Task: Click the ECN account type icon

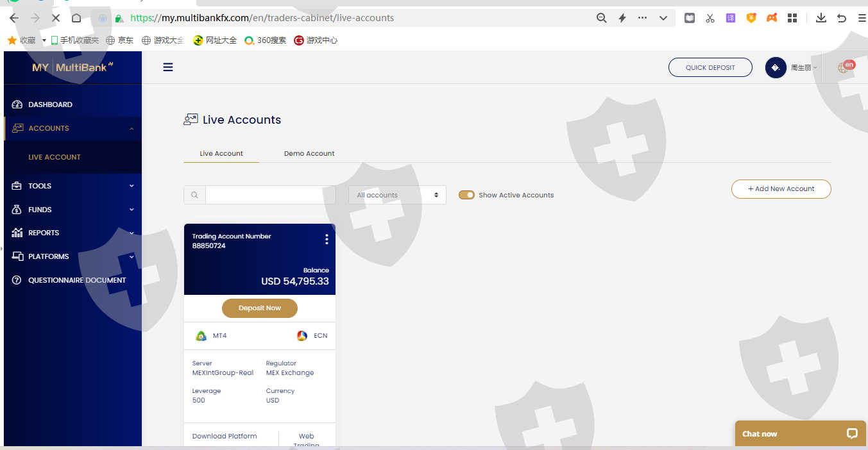Action: (x=302, y=335)
